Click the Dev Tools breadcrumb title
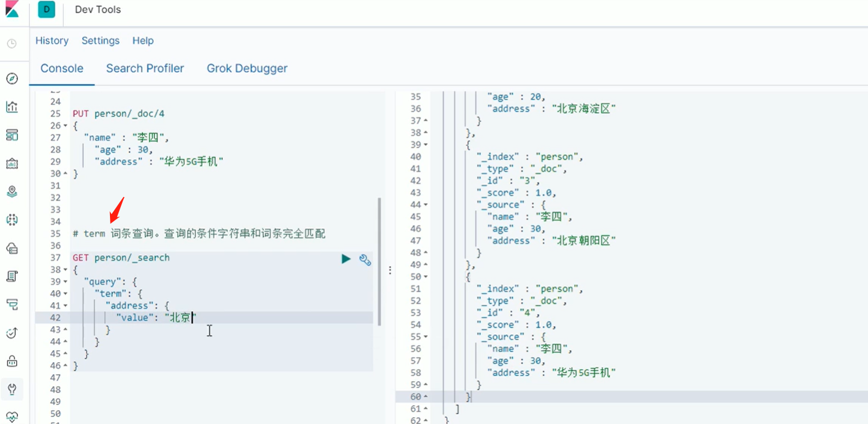868x424 pixels. pos(98,10)
